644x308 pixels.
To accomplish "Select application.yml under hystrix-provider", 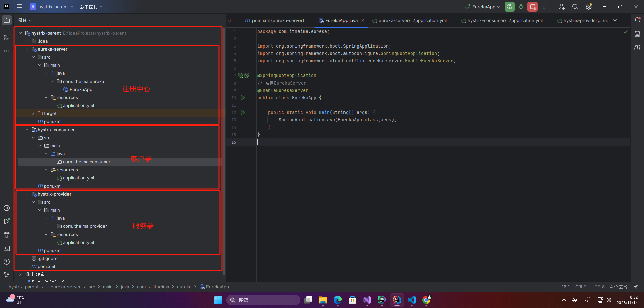I will click(76, 242).
